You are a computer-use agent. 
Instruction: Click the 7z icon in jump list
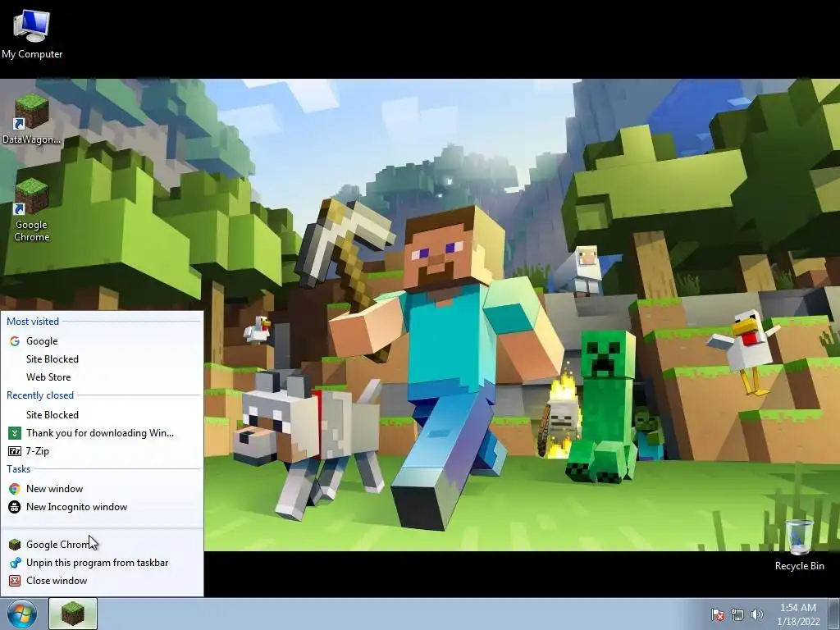pyautogui.click(x=15, y=451)
